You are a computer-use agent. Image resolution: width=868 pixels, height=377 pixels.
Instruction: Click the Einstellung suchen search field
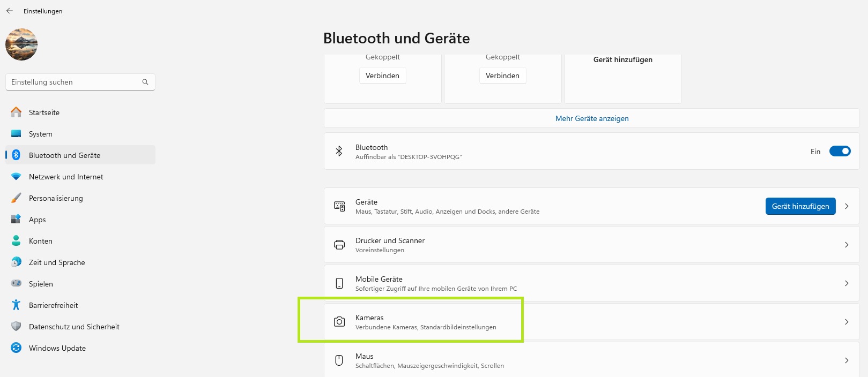[x=80, y=82]
